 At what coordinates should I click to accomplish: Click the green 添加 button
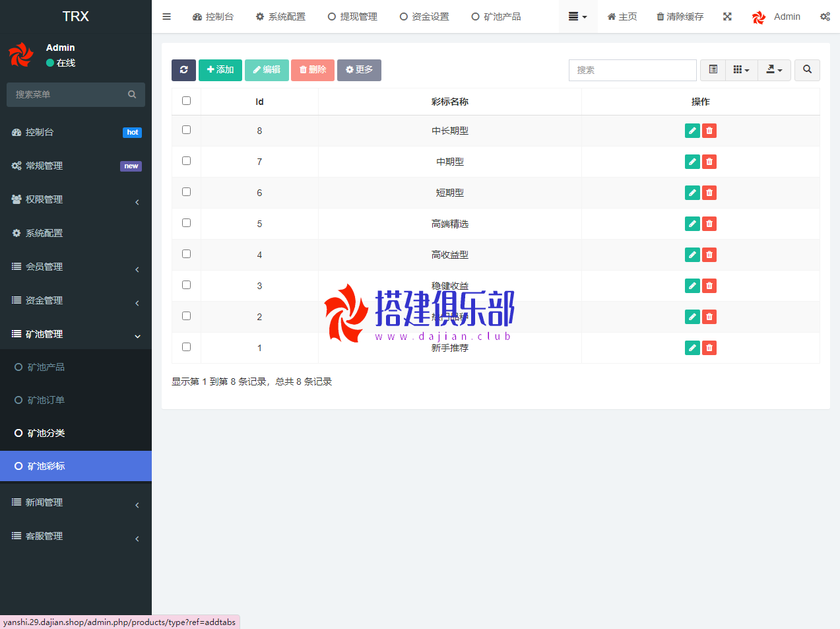pos(220,70)
